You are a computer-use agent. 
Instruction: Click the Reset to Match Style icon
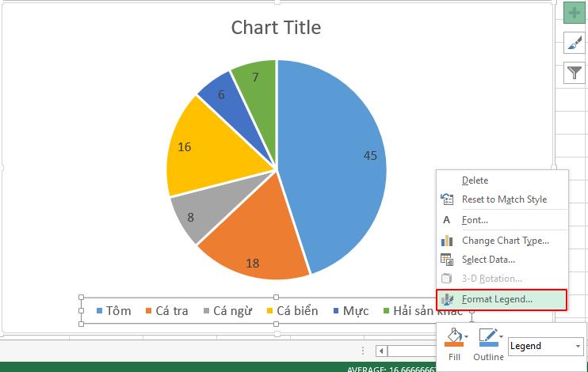(x=447, y=199)
